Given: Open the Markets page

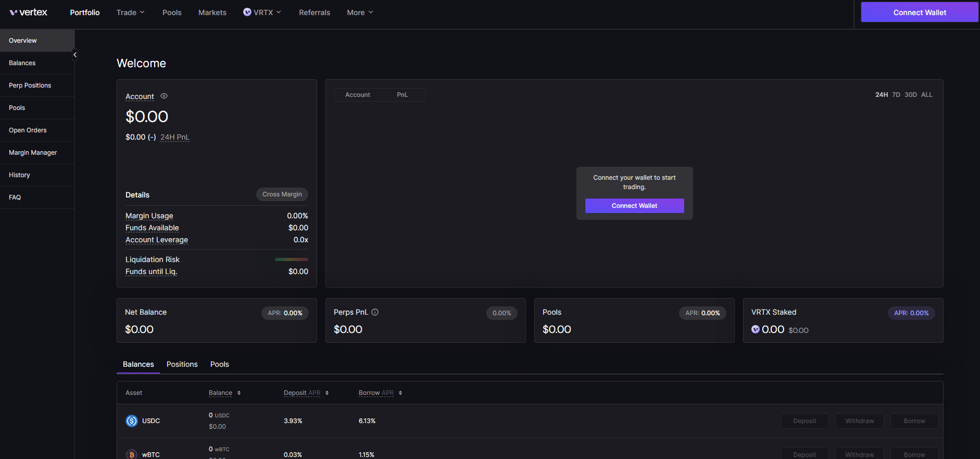Looking at the screenshot, I should click(x=212, y=13).
